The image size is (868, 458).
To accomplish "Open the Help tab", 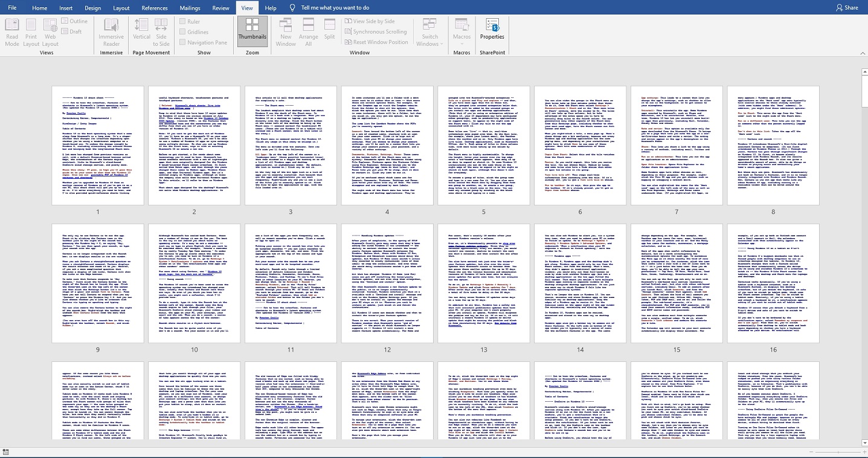I will tap(271, 8).
